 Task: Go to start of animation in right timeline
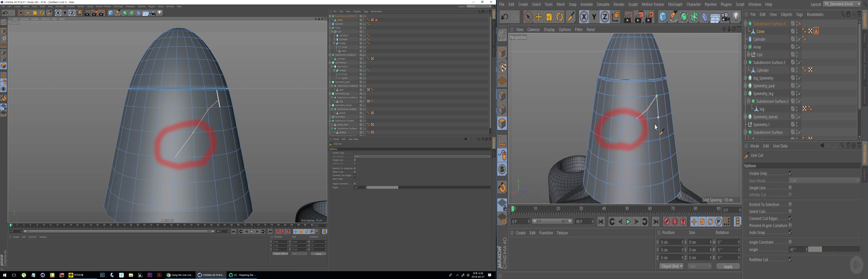coord(601,222)
